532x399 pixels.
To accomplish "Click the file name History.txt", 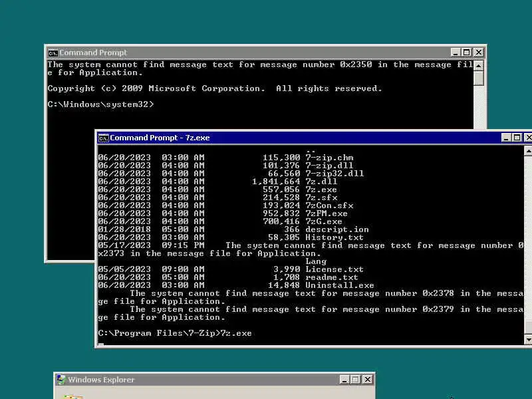I will (x=334, y=237).
